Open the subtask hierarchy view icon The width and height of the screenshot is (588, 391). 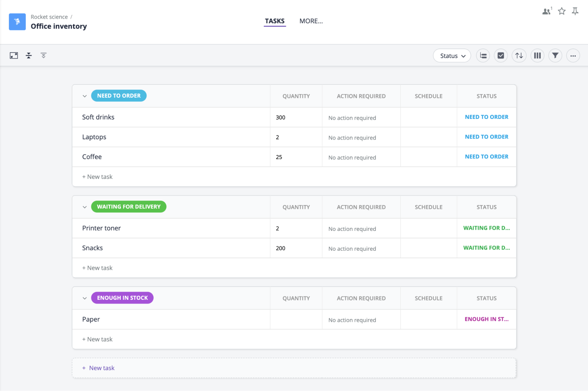coord(483,56)
